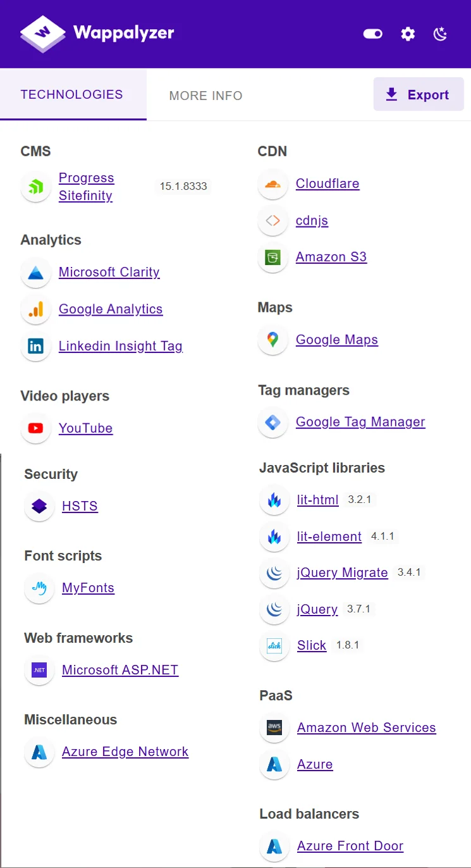The height and width of the screenshot is (868, 471).
Task: Click the jQuery Migrate icon
Action: click(x=274, y=573)
